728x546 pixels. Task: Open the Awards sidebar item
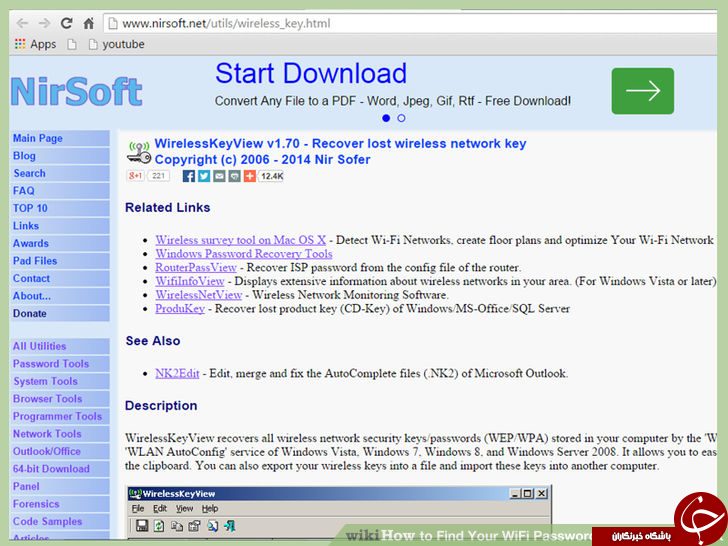click(60, 243)
